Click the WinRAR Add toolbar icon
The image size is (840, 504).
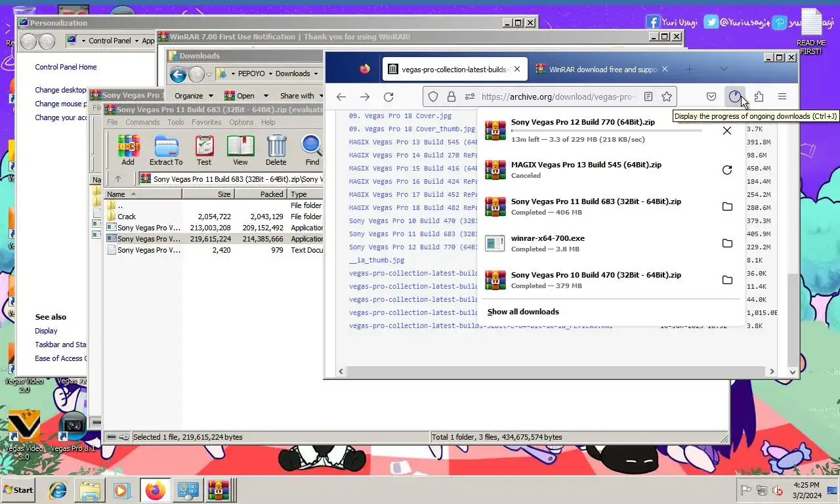tap(127, 150)
